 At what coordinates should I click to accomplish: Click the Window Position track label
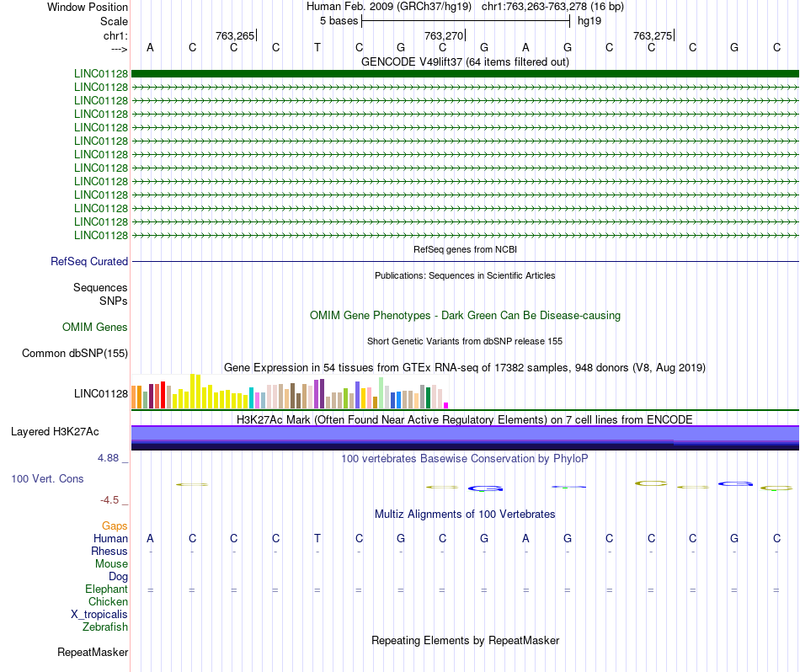pos(88,7)
